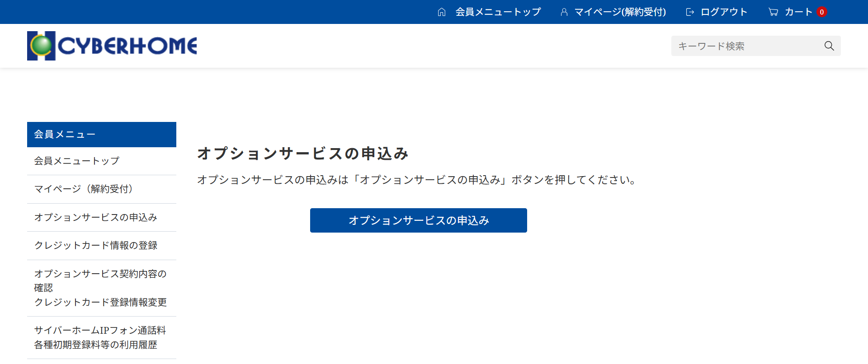This screenshot has width=868, height=364.
Task: View サイバーホームIPフォン通話料 usage history item
Action: pos(100,337)
